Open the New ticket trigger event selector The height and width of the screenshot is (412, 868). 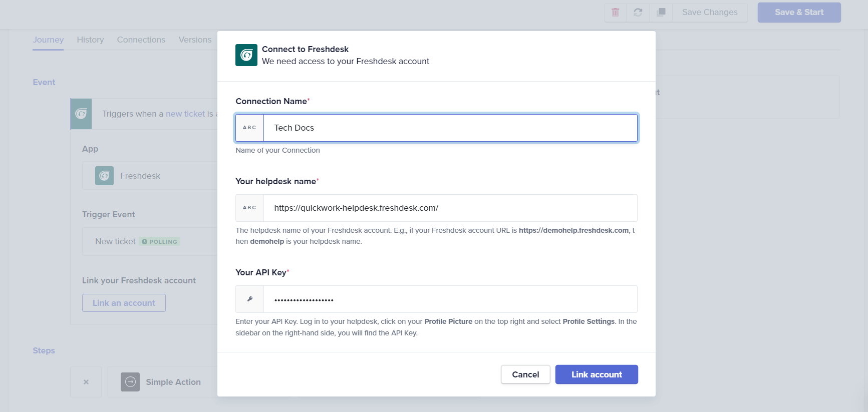click(150, 242)
